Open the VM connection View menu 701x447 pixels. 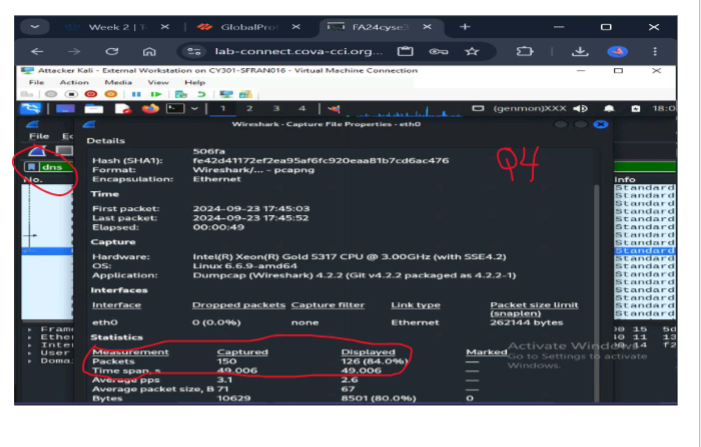pyautogui.click(x=158, y=82)
